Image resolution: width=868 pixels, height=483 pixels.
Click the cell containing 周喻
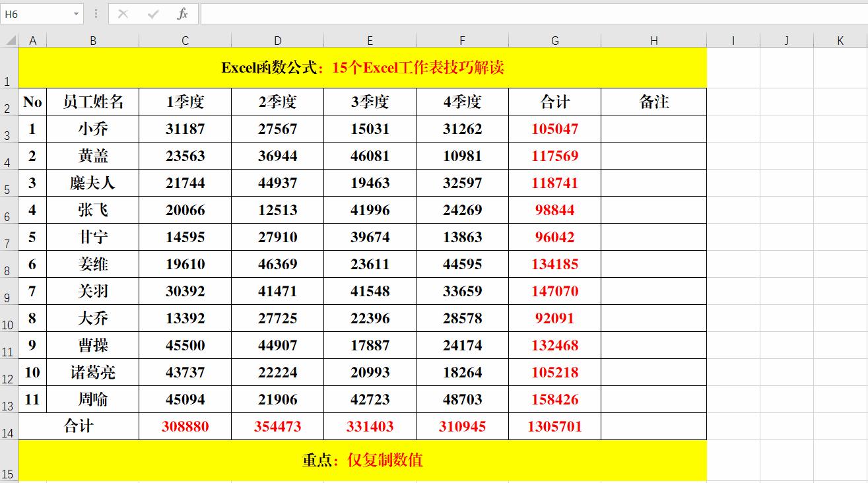(93, 399)
